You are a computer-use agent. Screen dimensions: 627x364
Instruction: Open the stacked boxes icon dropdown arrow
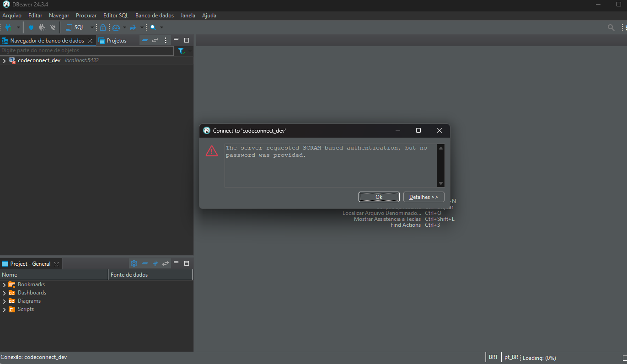pos(142,27)
